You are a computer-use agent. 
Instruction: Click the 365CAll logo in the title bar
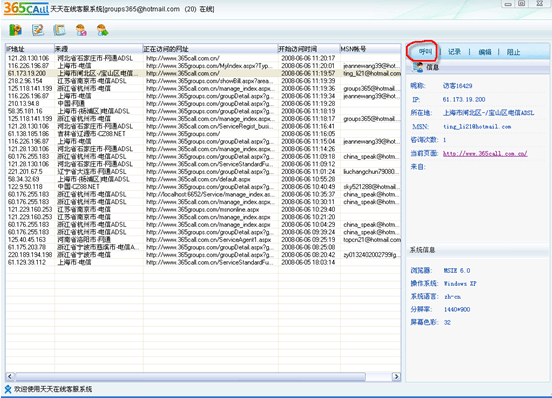pos(26,8)
